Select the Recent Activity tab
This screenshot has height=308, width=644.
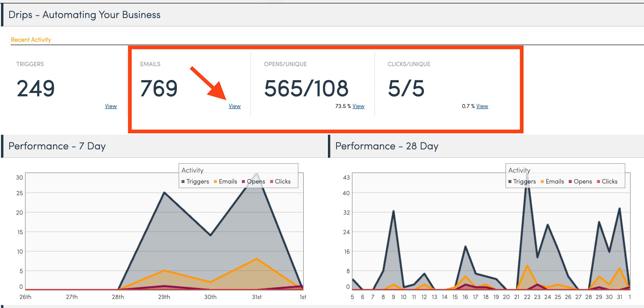[x=31, y=39]
